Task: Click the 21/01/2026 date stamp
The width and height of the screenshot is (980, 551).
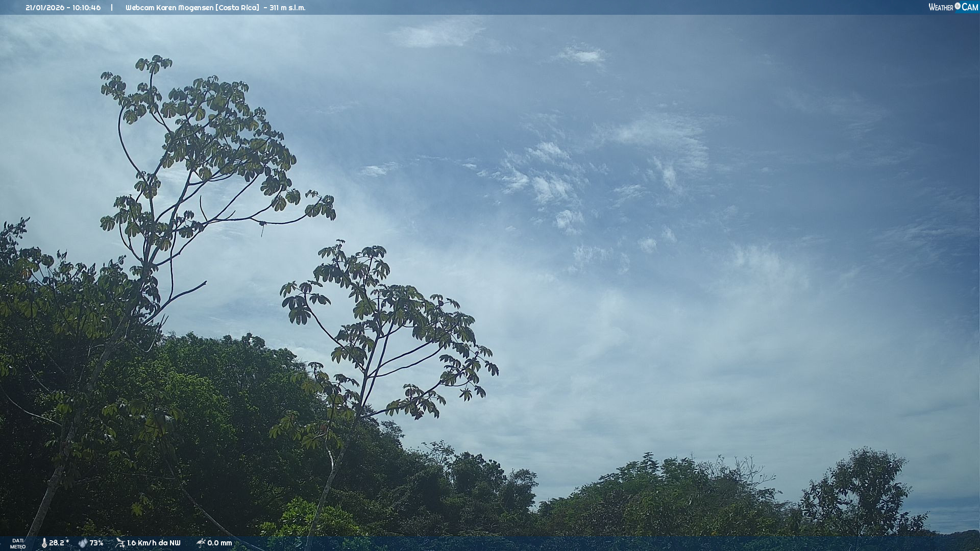Action: click(x=45, y=8)
